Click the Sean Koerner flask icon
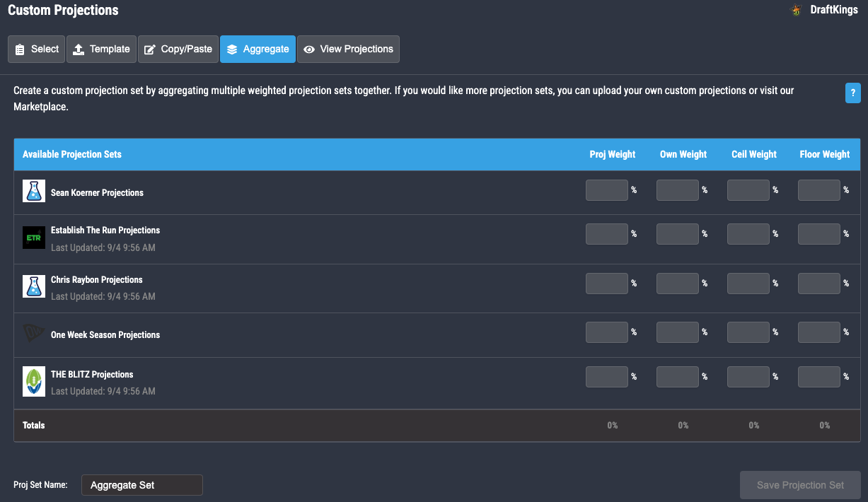Viewport: 868px width, 502px height. [x=34, y=192]
